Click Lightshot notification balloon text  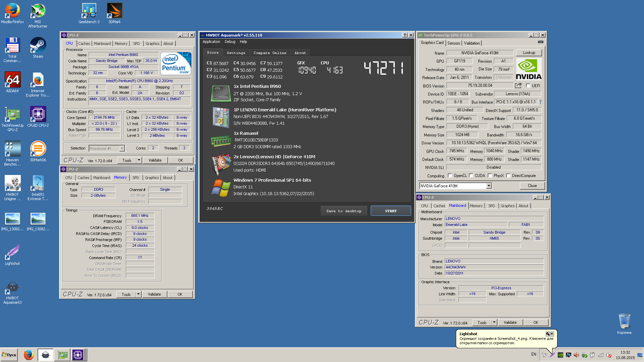[x=506, y=341]
